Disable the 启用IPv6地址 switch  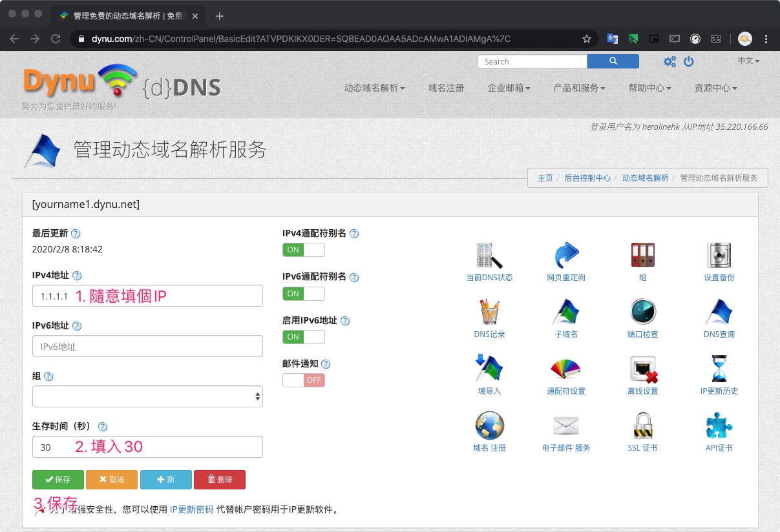coord(303,336)
